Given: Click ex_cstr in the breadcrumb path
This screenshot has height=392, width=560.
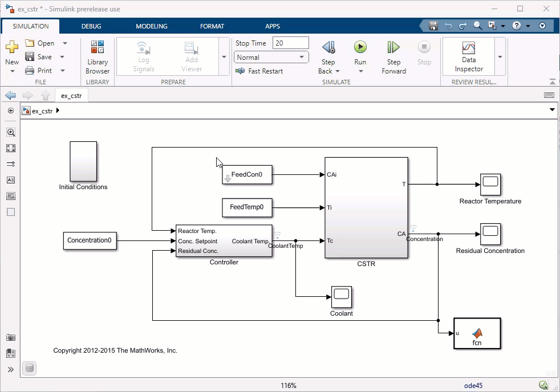Looking at the screenshot, I should click(42, 111).
